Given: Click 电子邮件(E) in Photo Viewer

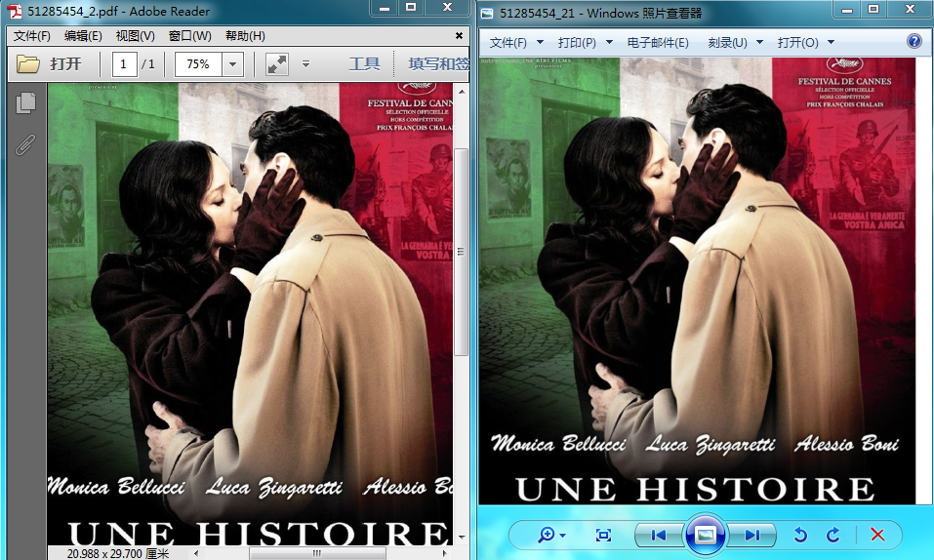Looking at the screenshot, I should (658, 42).
